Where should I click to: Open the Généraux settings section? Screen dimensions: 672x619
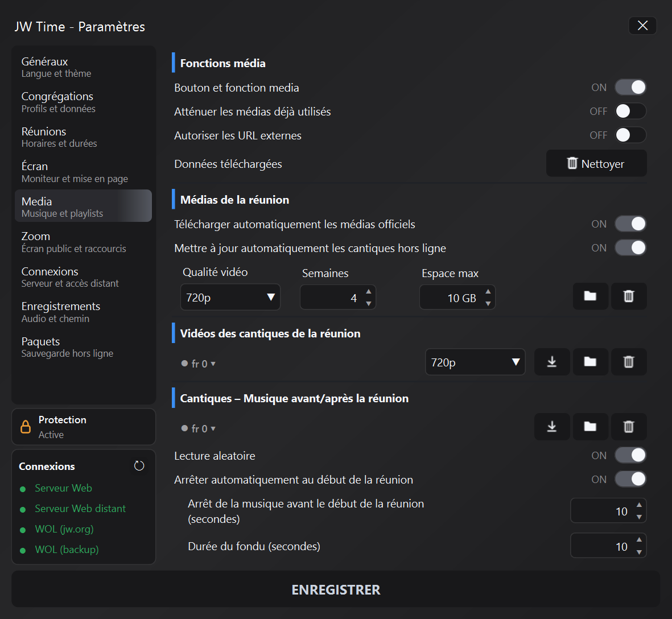click(x=83, y=67)
